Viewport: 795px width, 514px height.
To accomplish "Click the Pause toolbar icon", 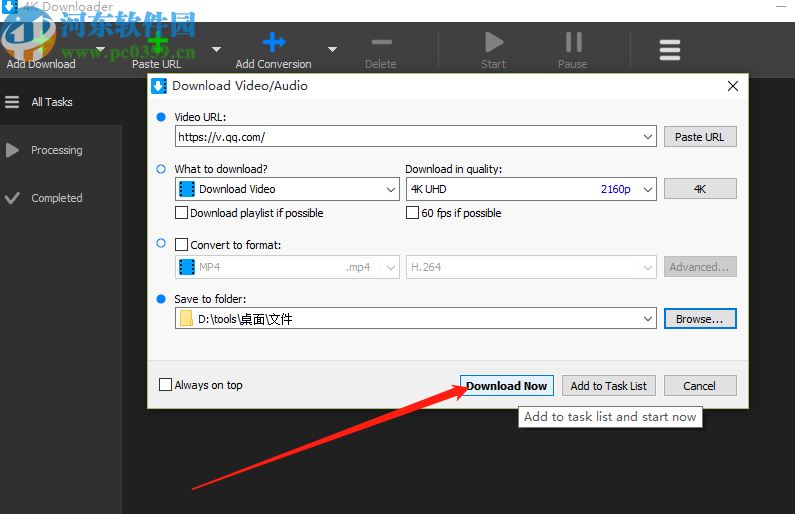I will [x=573, y=42].
